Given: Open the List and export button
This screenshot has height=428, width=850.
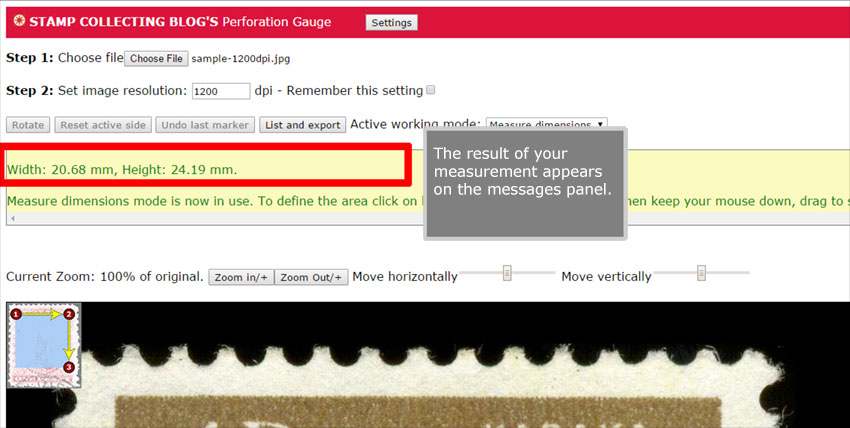Looking at the screenshot, I should pos(301,125).
